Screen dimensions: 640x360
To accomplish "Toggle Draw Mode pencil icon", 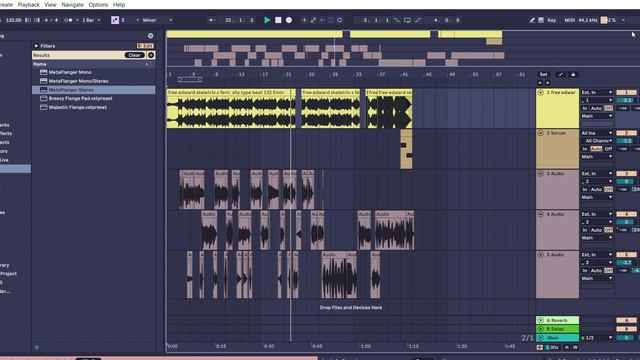I will click(x=532, y=20).
